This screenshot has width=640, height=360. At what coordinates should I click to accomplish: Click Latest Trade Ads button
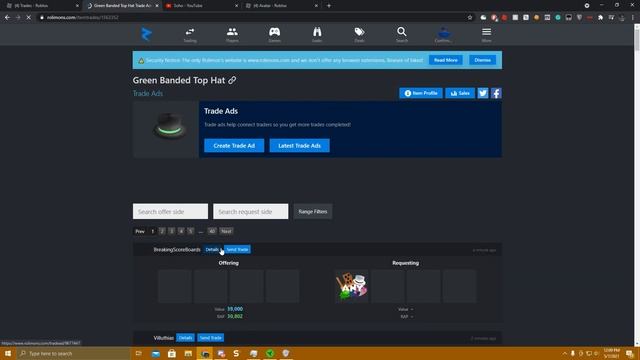click(x=300, y=146)
